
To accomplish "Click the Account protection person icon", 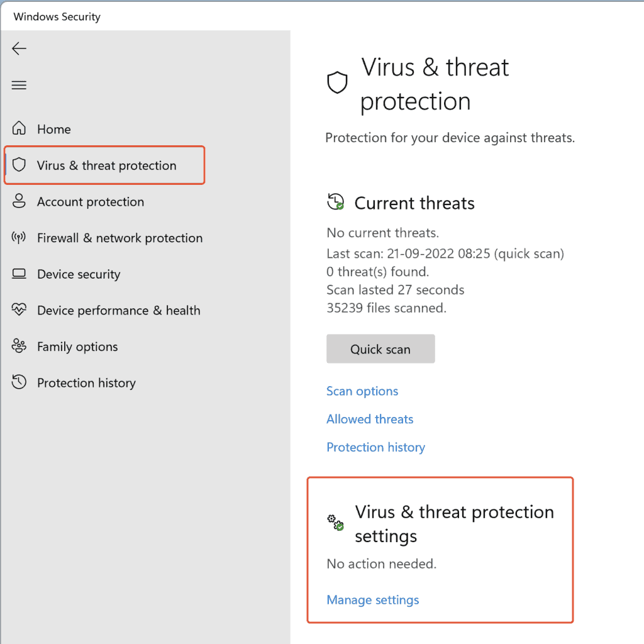I will 19,201.
